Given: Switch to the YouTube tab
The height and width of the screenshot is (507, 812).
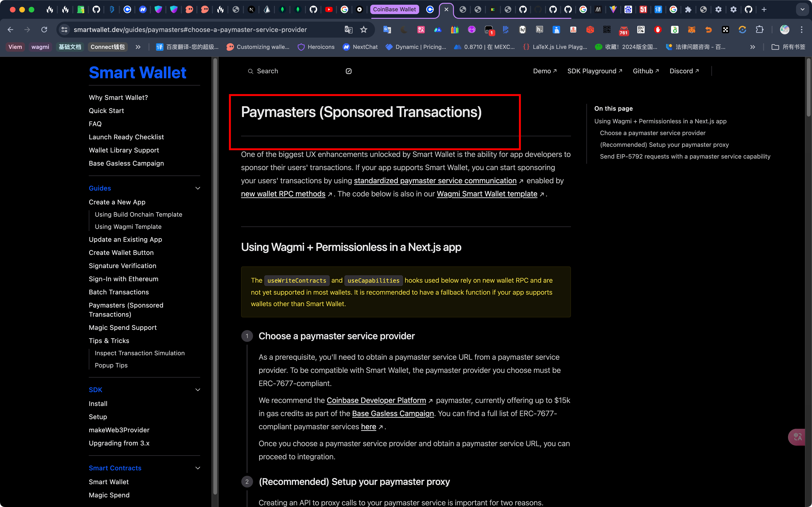Looking at the screenshot, I should point(329,10).
